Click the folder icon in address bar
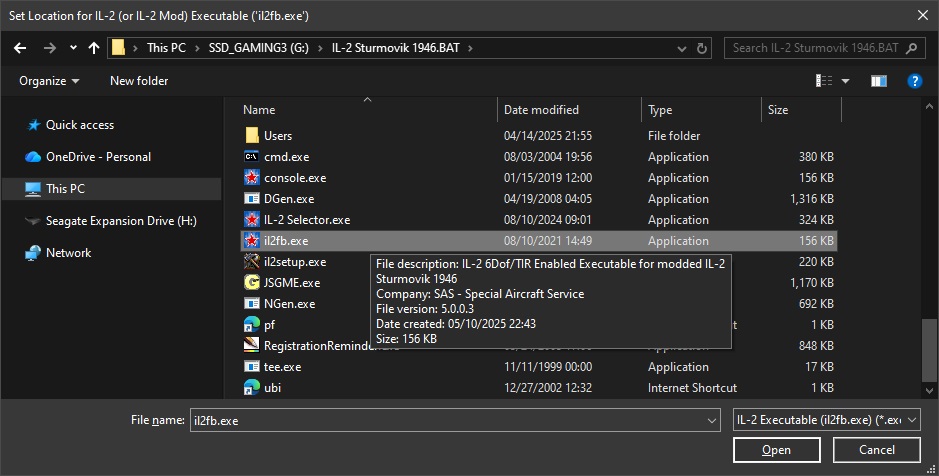Screen dimensions: 939x476 tap(119, 48)
